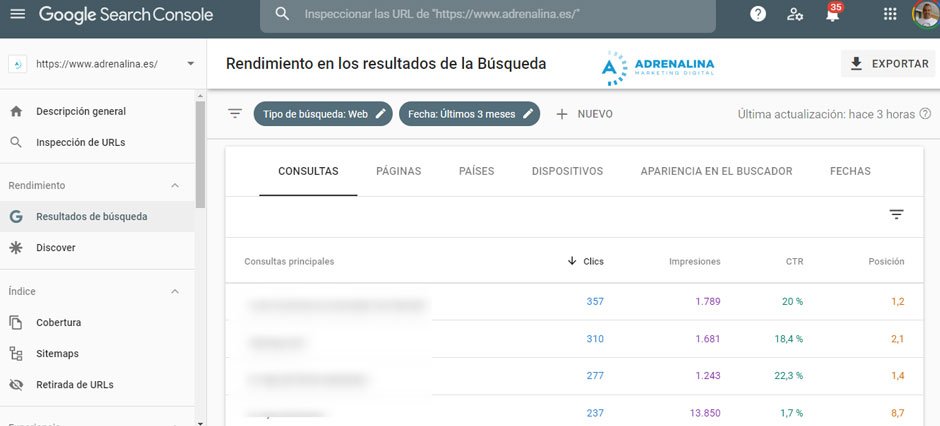Open the Google apps grid
This screenshot has height=426, width=940.
click(891, 14)
